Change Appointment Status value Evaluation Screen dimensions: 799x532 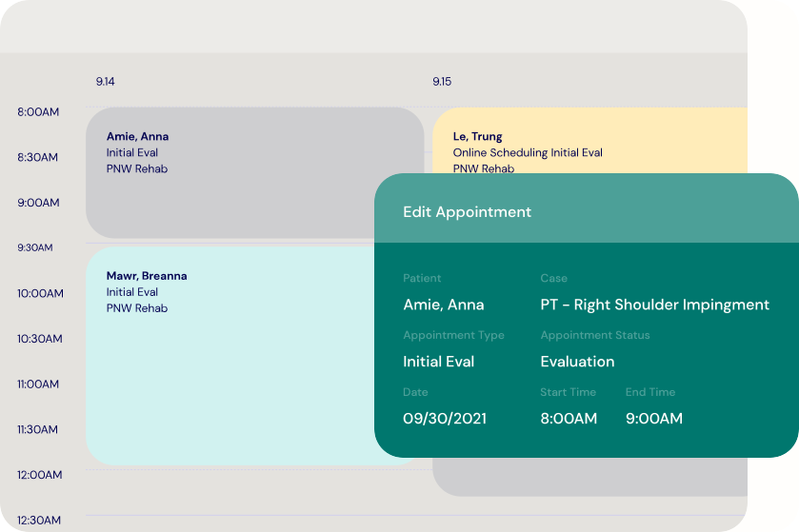coord(577,362)
